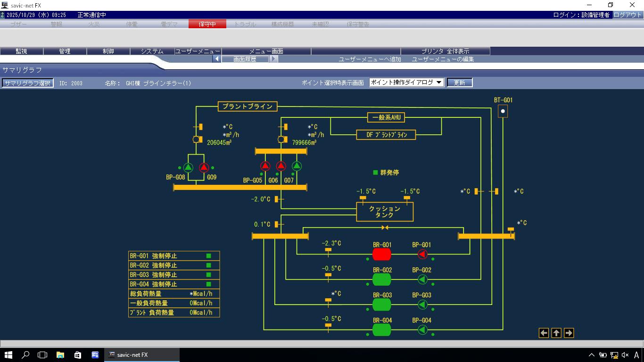The height and width of the screenshot is (362, 644).
Task: Select the BP-G05 red pump icon
Action: tap(265, 166)
